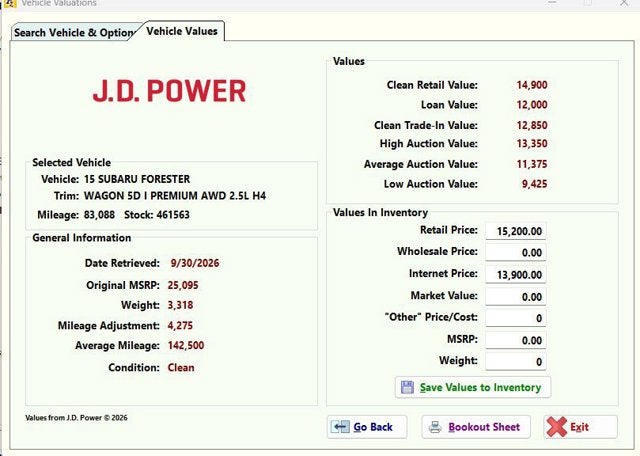The height and width of the screenshot is (456, 640).
Task: Switch to Search Vehicle & Options tab
Action: pos(73,32)
